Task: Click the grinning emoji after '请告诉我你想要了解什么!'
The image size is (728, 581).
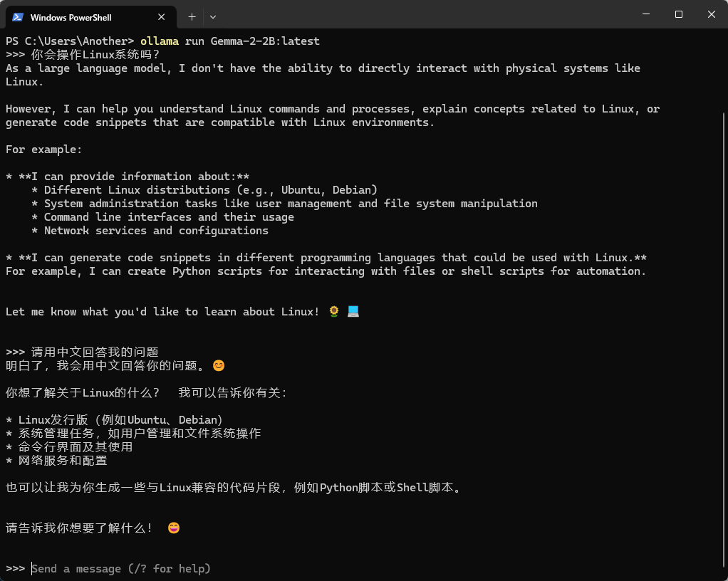Action: tap(174, 528)
